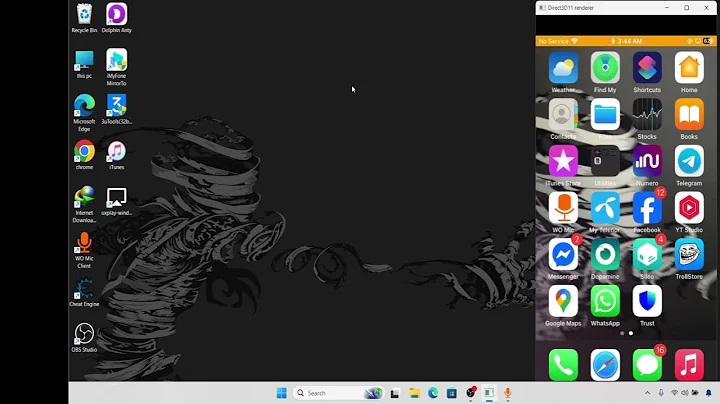Tap the Books app icon

pos(689,114)
